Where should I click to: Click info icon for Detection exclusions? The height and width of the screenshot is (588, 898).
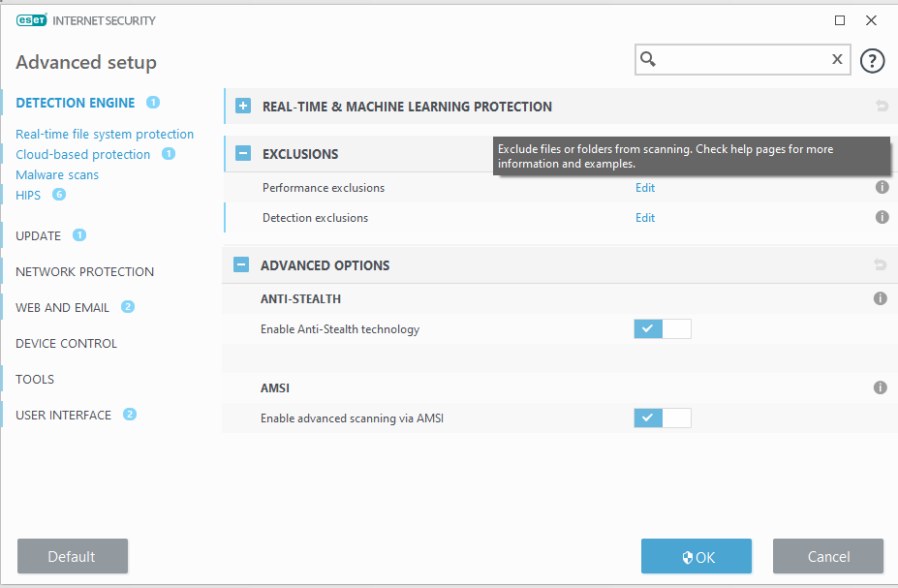pyautogui.click(x=882, y=218)
